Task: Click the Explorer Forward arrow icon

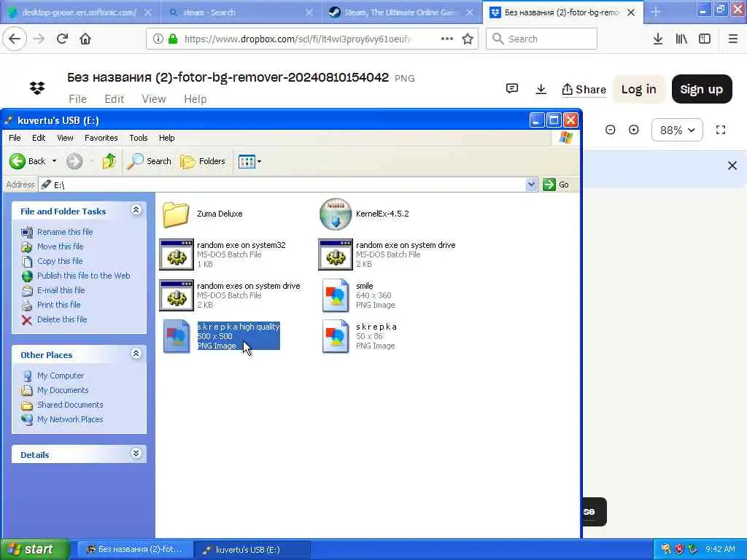Action: [x=74, y=161]
